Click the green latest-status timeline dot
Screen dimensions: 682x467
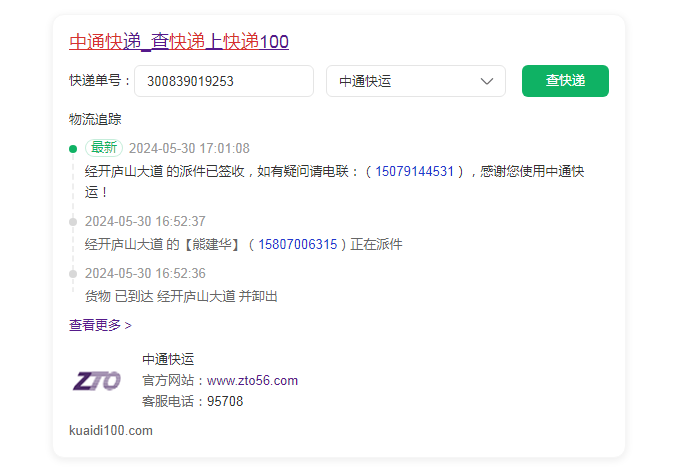point(73,149)
